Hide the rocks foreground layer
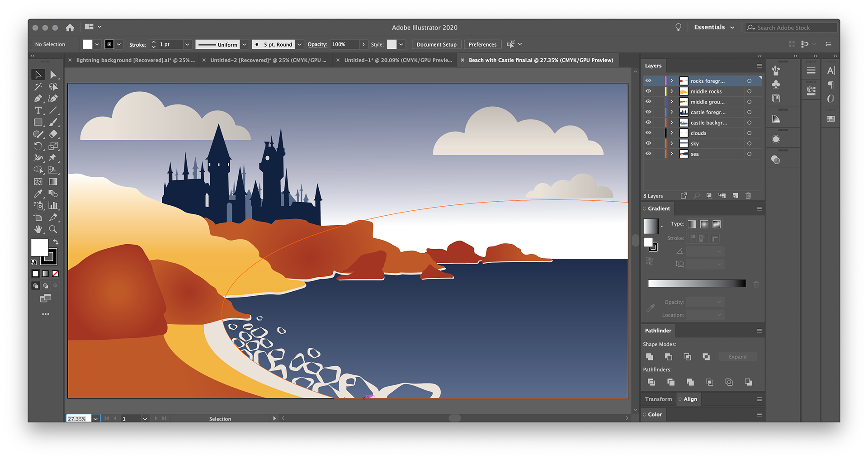Image resolution: width=868 pixels, height=459 pixels. 648,80
